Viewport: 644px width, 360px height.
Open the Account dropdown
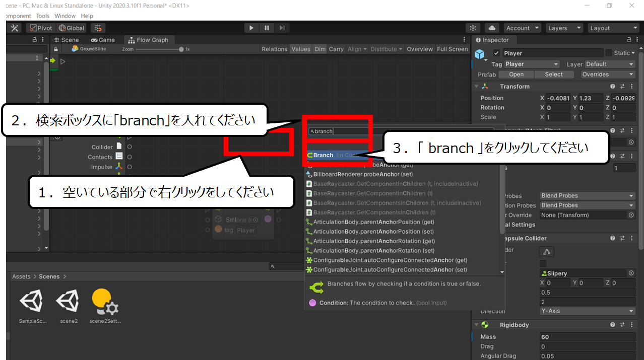[523, 28]
